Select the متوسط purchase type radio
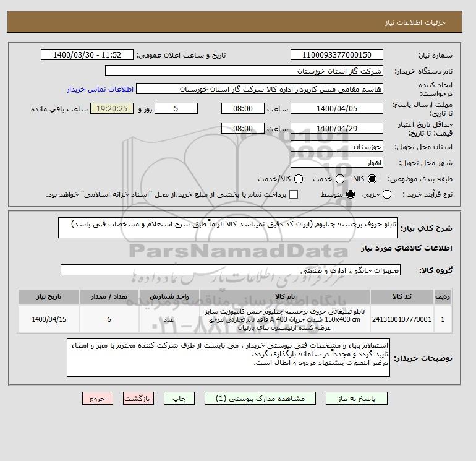The image size is (476, 461). [x=351, y=194]
